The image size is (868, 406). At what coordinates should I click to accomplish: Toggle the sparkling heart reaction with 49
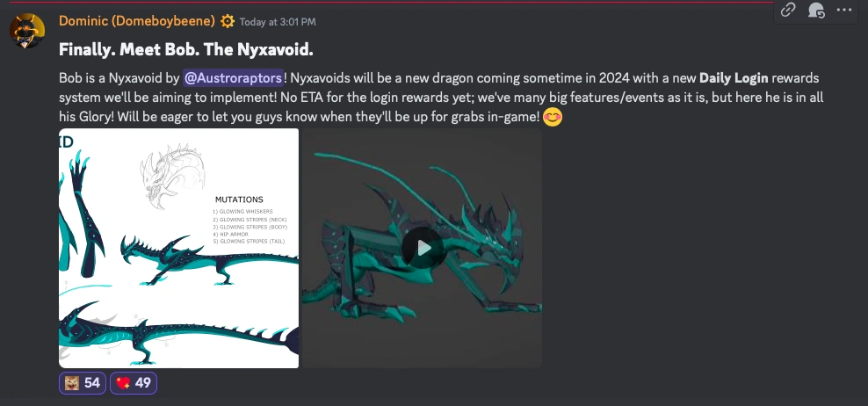pos(134,383)
